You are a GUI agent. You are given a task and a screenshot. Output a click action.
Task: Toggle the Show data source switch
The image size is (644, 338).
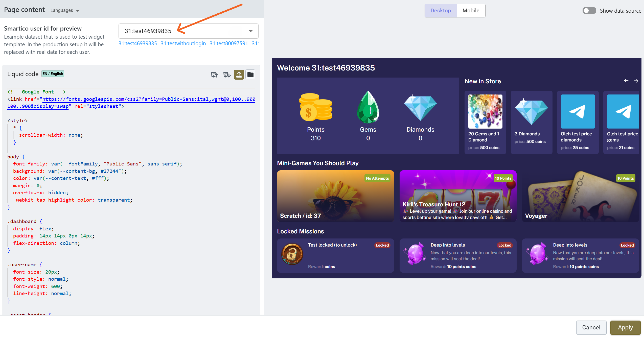pos(589,11)
